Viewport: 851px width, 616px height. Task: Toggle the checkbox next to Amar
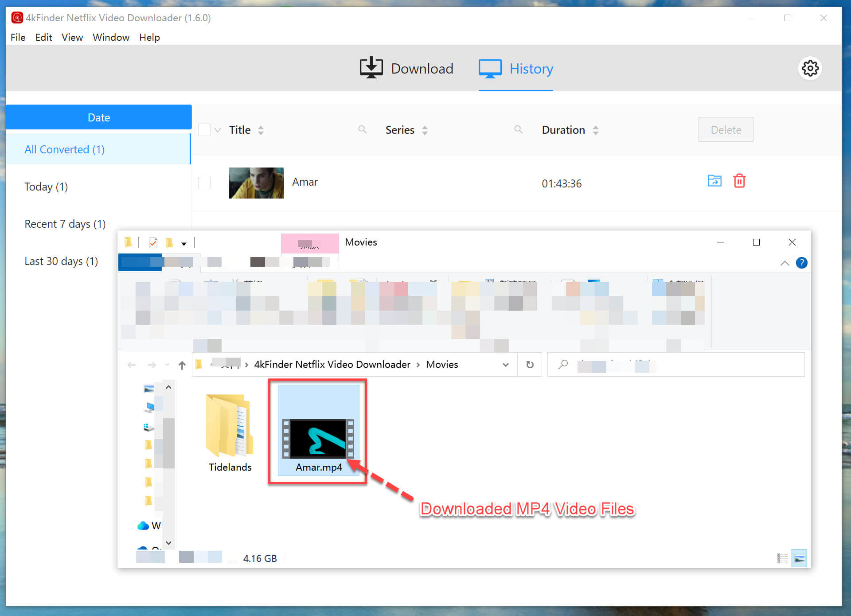coord(203,181)
